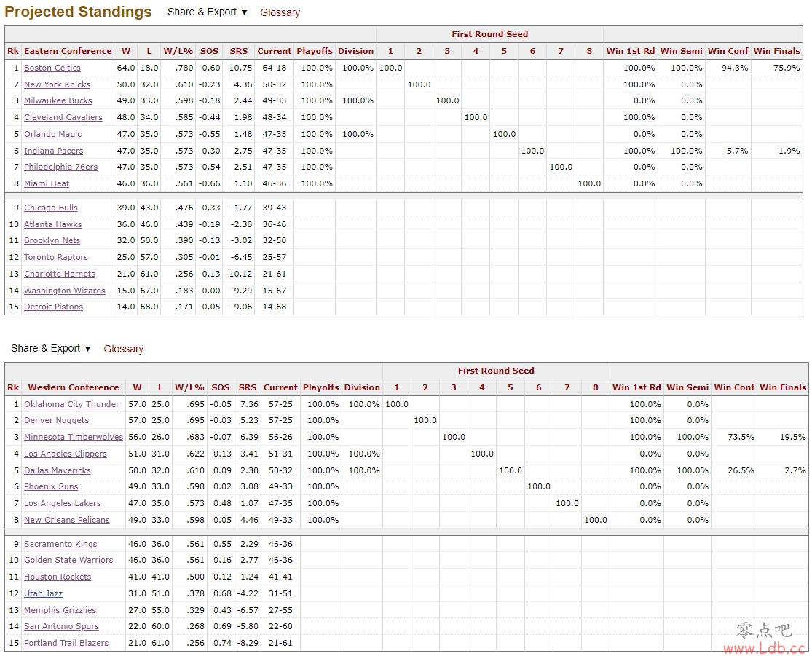The height and width of the screenshot is (656, 812).
Task: Sort Eastern table by Win Conf header
Action: 728,51
